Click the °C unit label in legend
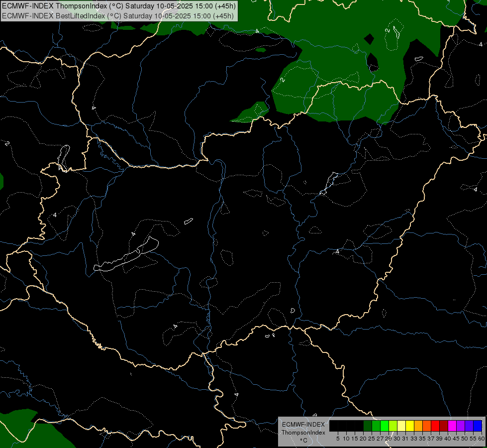The width and height of the screenshot is (487, 448). tap(303, 440)
